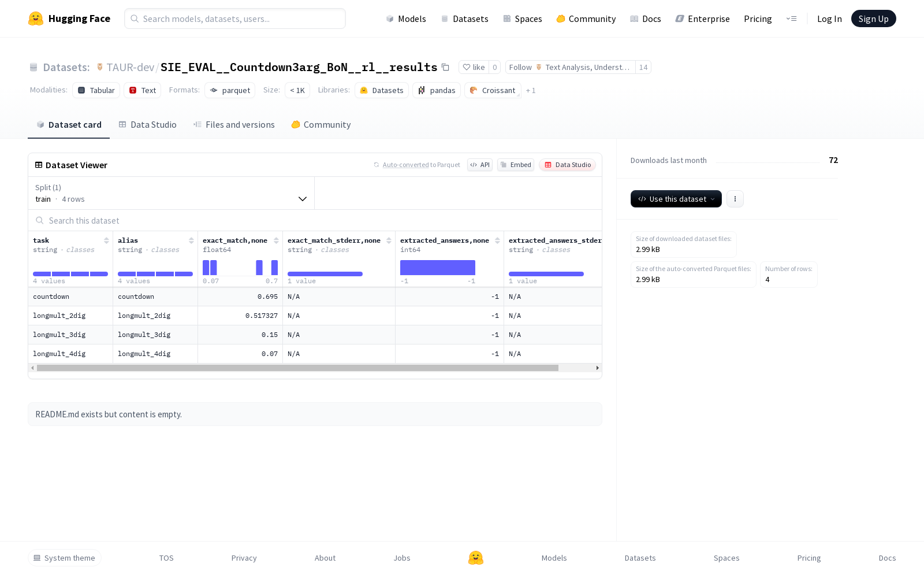Open the extra navigation menu icon
The image size is (924, 578).
[x=791, y=18]
